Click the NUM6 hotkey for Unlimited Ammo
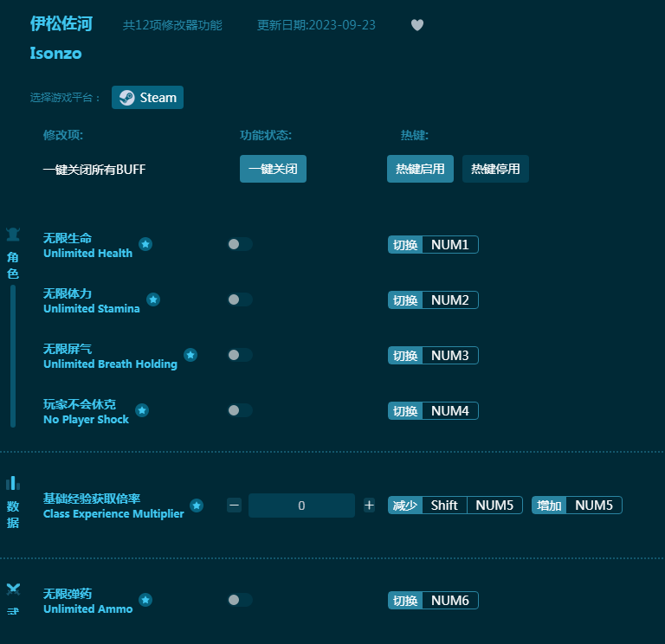This screenshot has width=665, height=644. point(450,601)
